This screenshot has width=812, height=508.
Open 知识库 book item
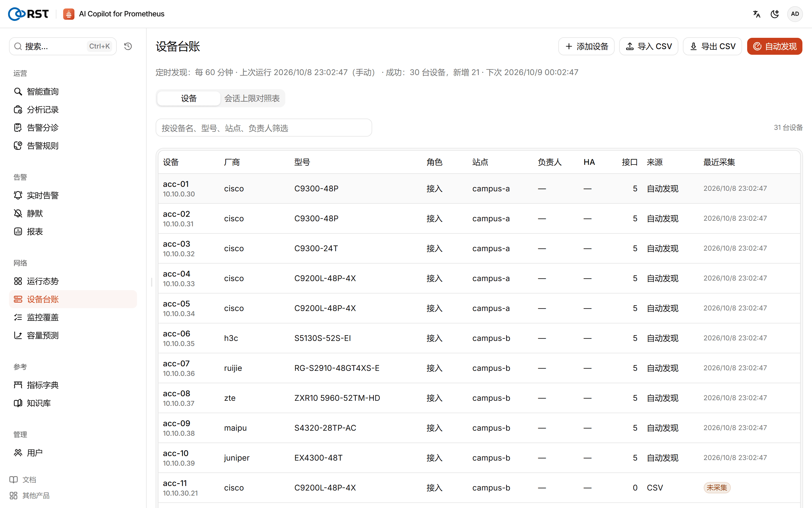(x=73, y=403)
